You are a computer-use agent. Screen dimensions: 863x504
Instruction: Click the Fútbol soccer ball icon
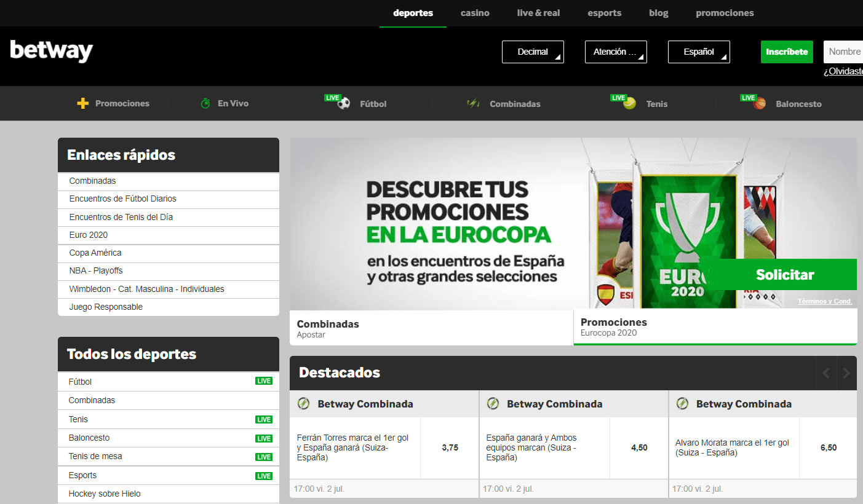coord(344,103)
